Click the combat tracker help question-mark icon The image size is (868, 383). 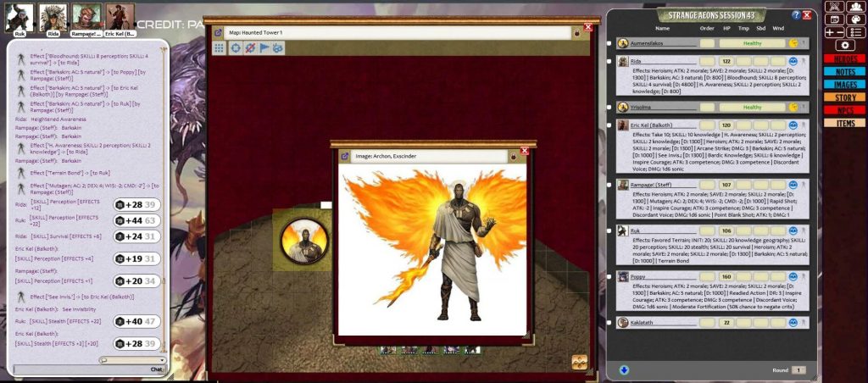[x=796, y=15]
